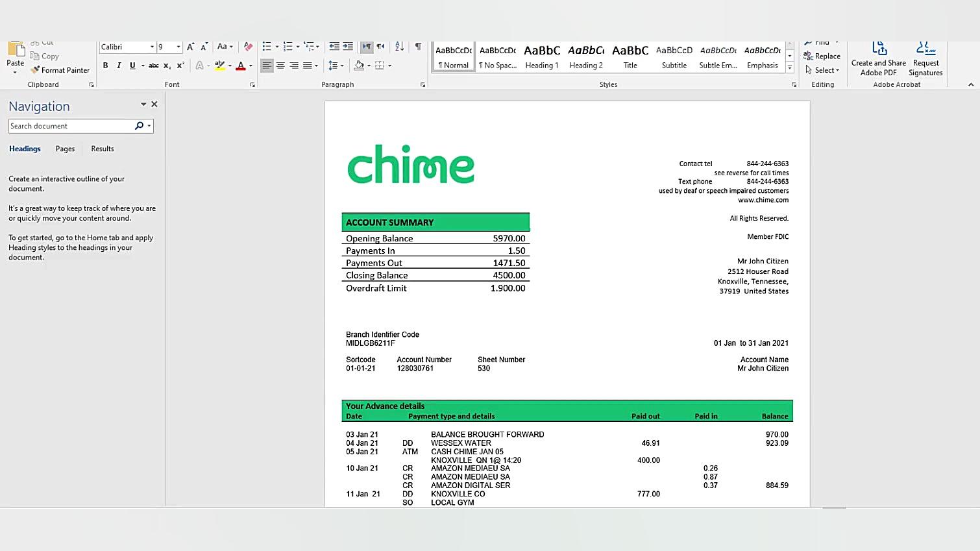Expand the highlight color dropdown arrow

[230, 66]
